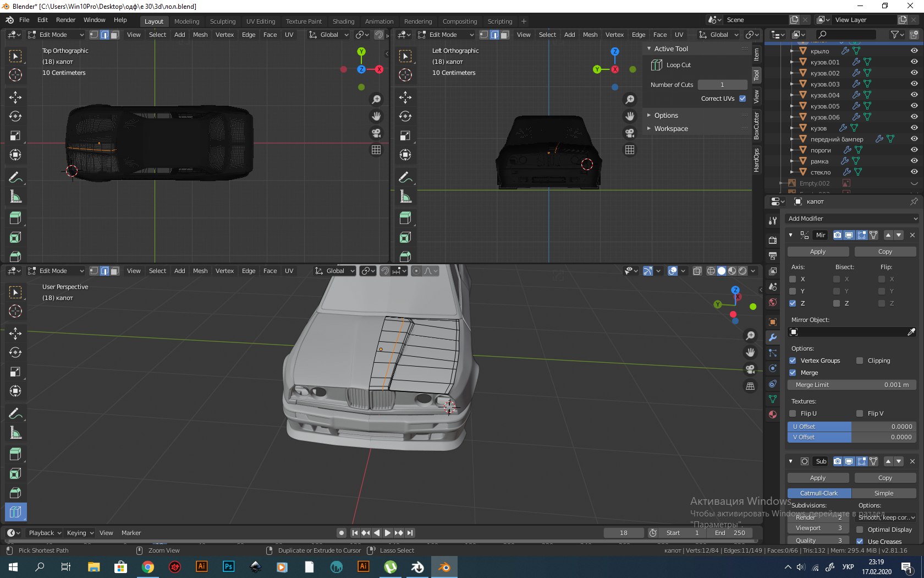Switch to rendered shading mode in perspective viewport
The width and height of the screenshot is (924, 578).
pos(743,271)
